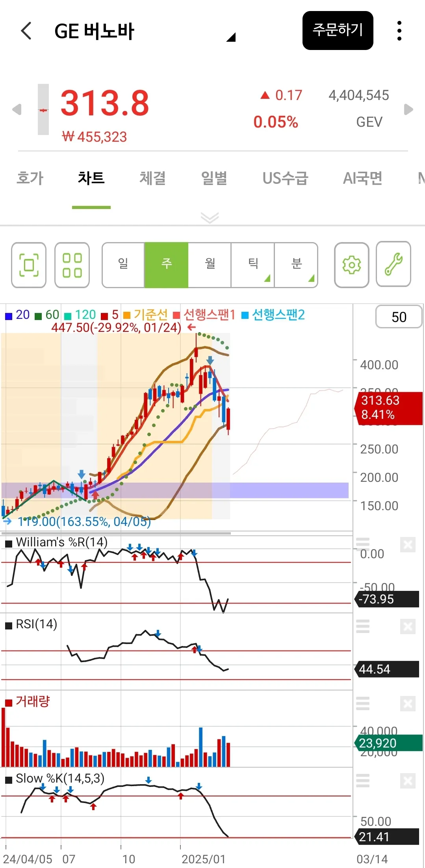This screenshot has width=425, height=868.
Task: Open the four-square multi-chart layout icon
Action: 72,265
